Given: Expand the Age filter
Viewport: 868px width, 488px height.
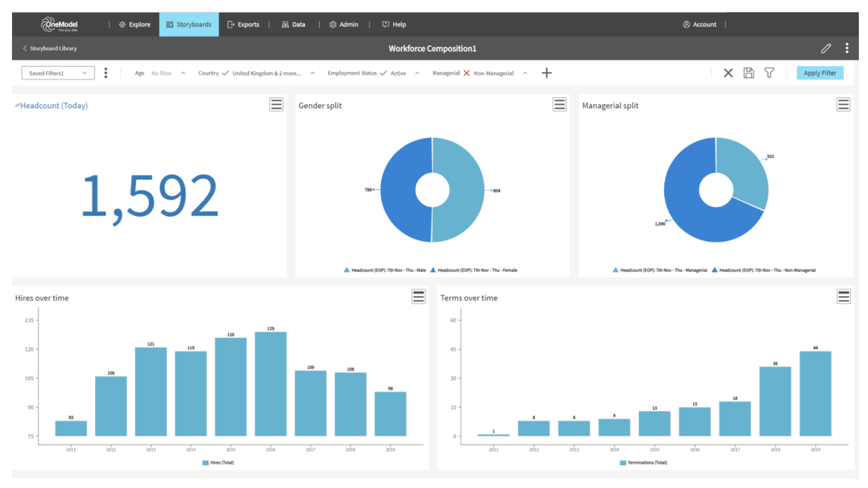Looking at the screenshot, I should click(x=183, y=73).
